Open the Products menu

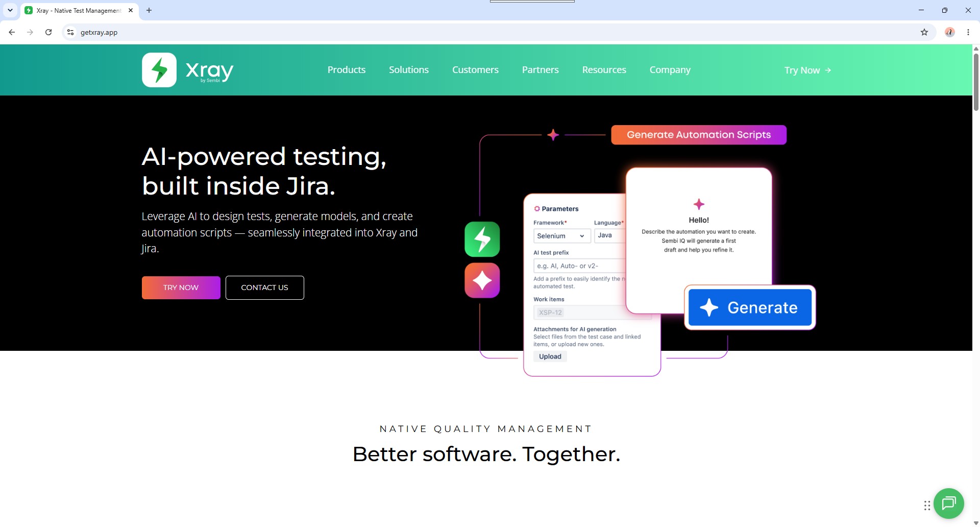[347, 70]
